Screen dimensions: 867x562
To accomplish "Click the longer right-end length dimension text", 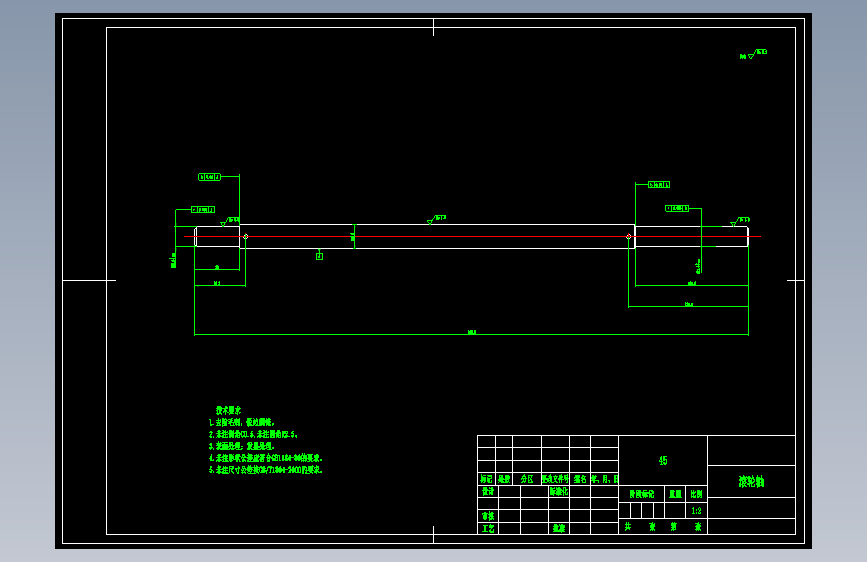I will tap(688, 304).
